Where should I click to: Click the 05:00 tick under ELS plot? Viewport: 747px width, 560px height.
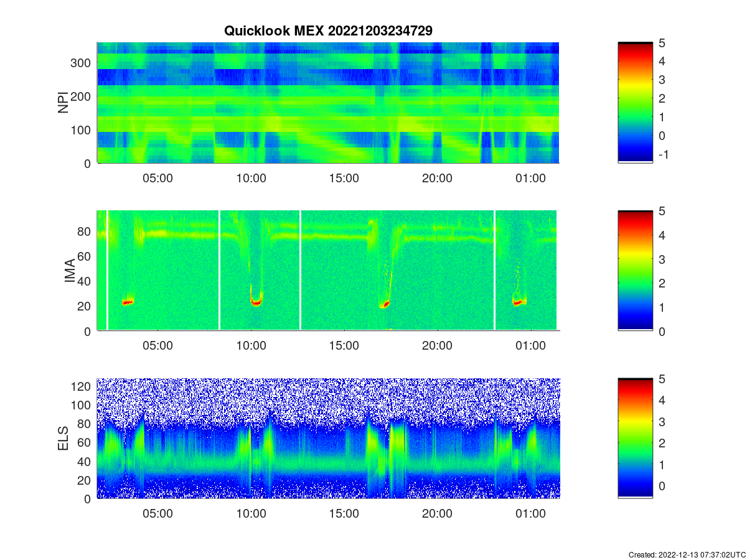pos(158,513)
